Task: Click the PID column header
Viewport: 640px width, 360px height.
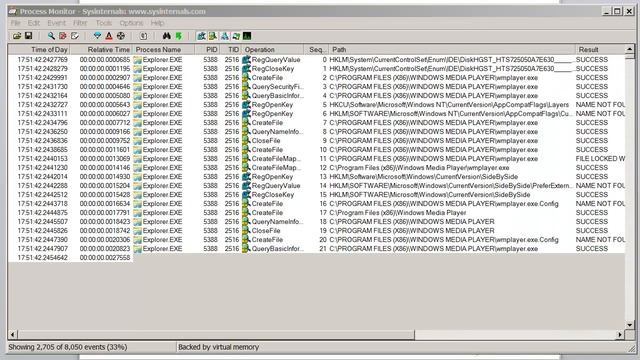Action: [x=207, y=49]
